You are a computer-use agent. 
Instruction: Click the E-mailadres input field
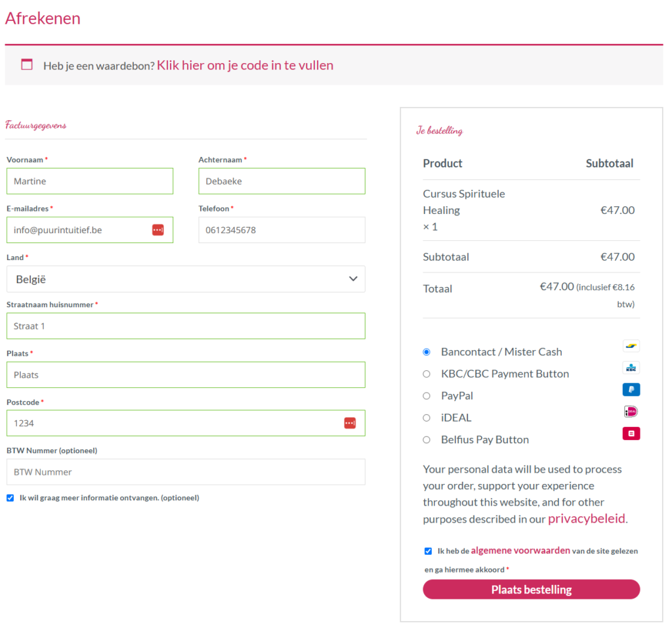click(x=89, y=230)
